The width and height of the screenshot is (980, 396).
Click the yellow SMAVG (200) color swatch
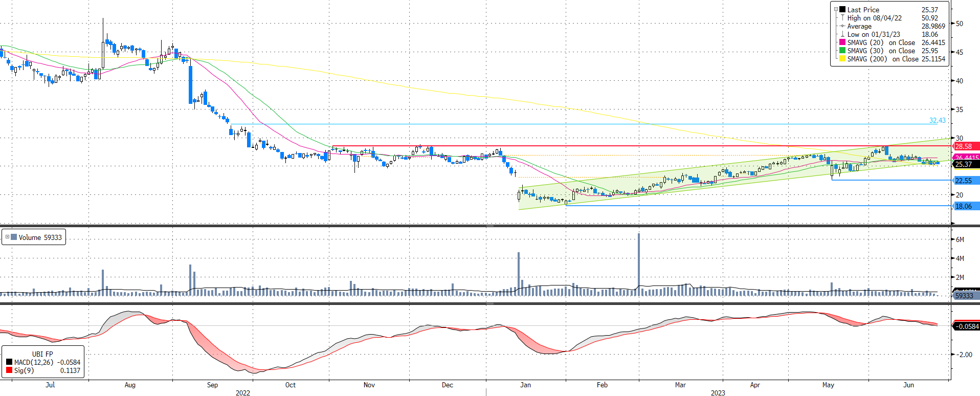842,58
